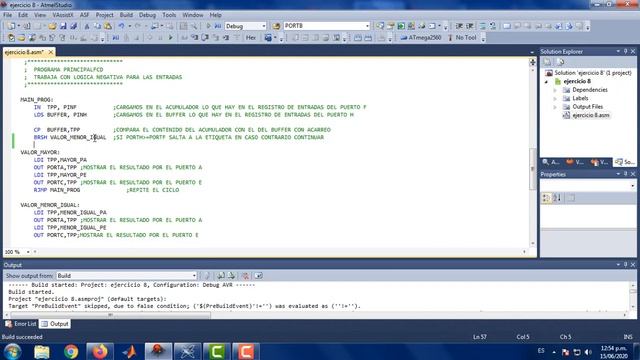The image size is (640, 360).
Task: Toggle Hex display button in debug toolbar
Action: coord(251,38)
